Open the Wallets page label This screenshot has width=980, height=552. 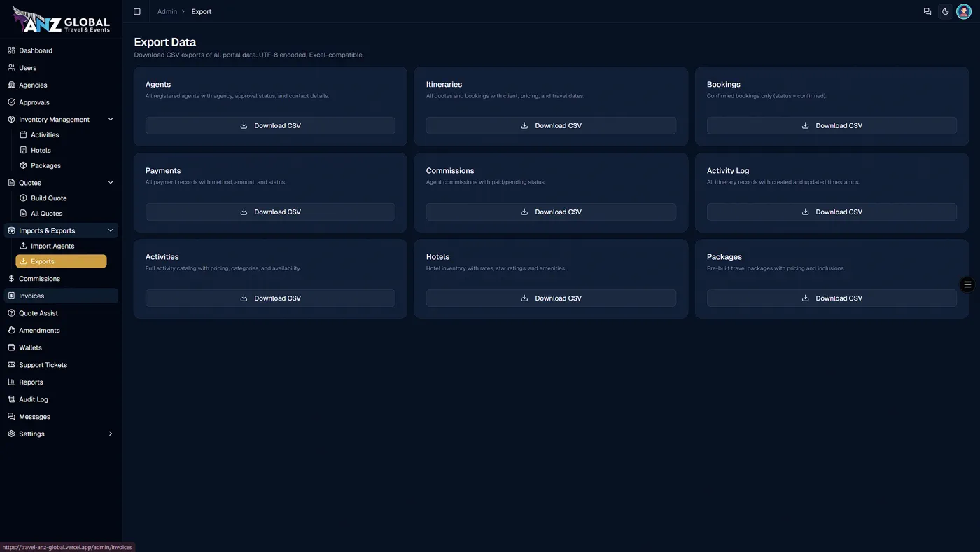[x=31, y=347]
